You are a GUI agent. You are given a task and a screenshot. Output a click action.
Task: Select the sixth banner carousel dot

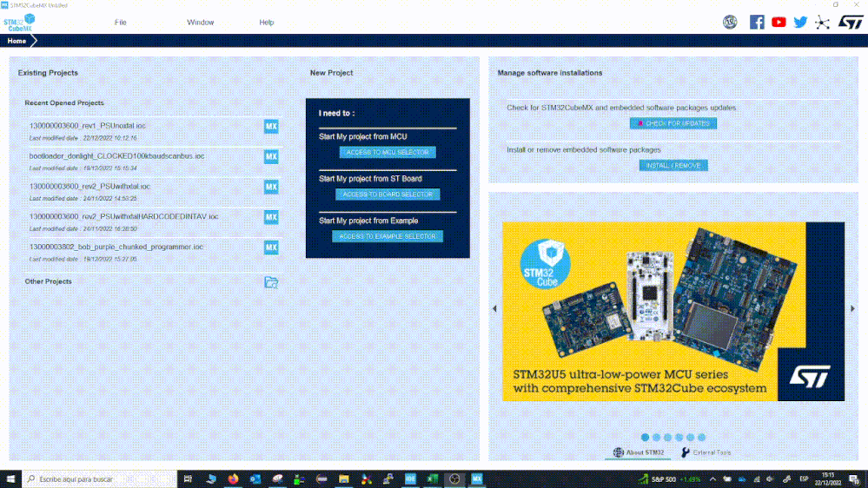[702, 437]
